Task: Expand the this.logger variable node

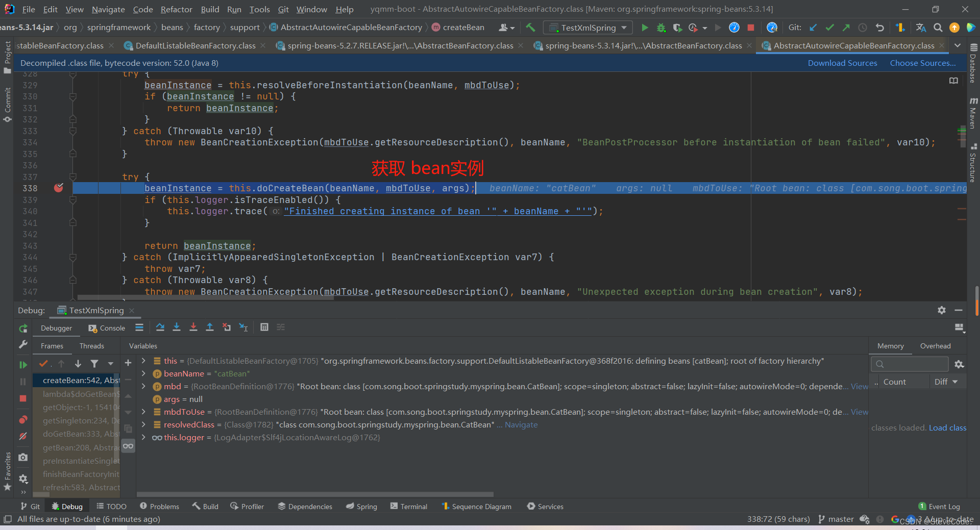Action: click(x=144, y=438)
